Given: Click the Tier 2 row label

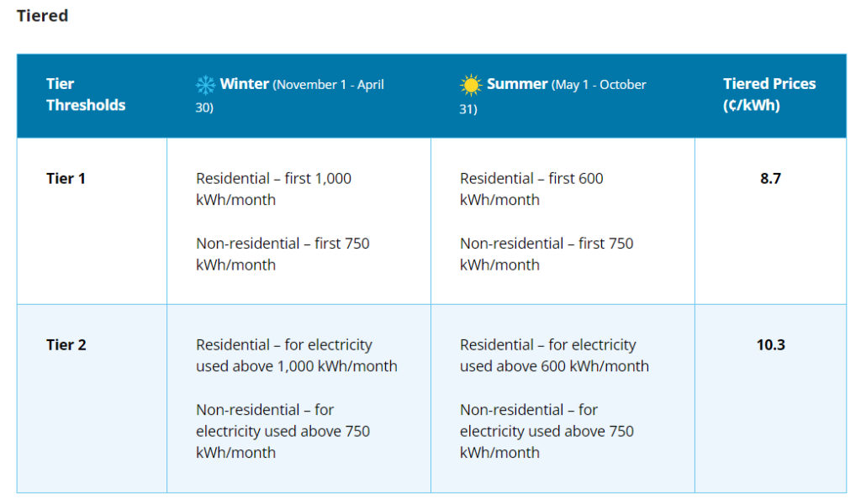Looking at the screenshot, I should coord(66,345).
